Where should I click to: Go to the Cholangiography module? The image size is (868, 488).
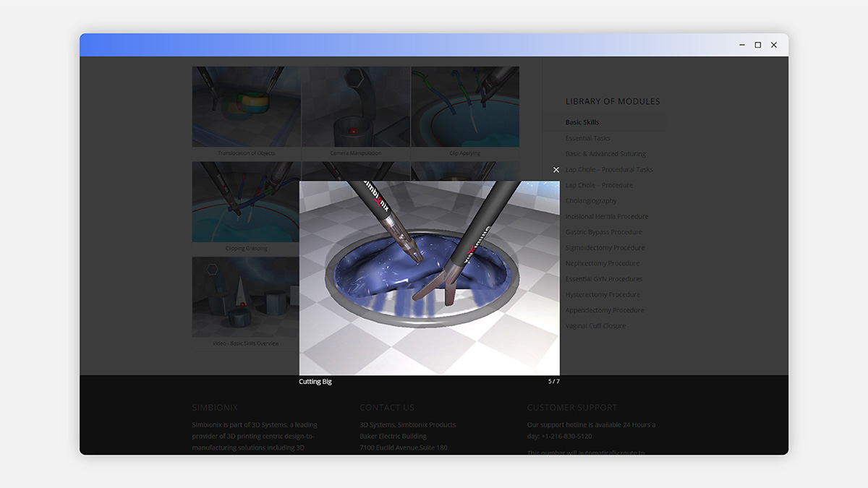click(x=591, y=201)
